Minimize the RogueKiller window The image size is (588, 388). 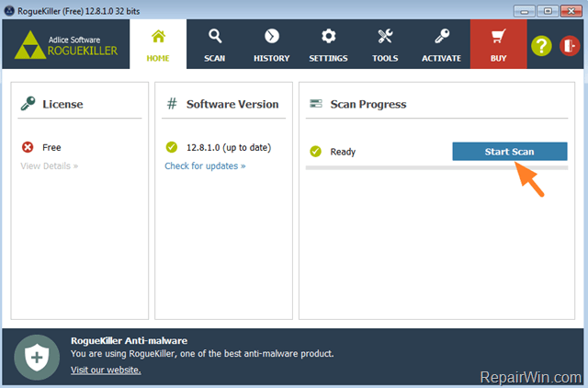coord(525,11)
